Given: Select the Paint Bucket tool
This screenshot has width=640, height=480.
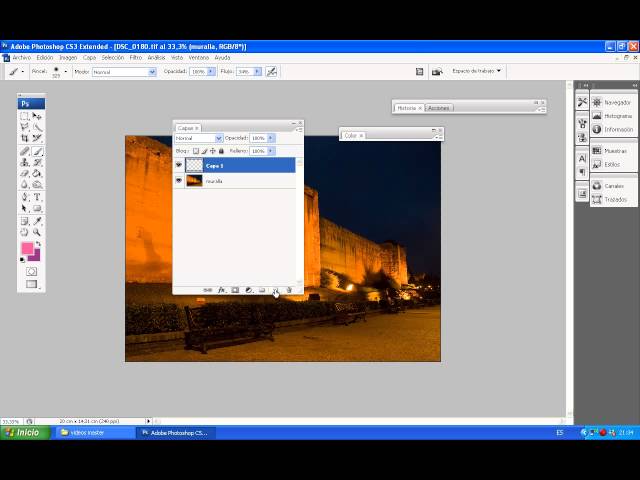Looking at the screenshot, I should [37, 173].
